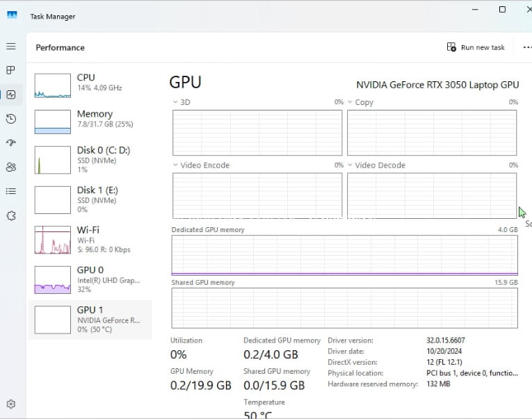The height and width of the screenshot is (419, 532).
Task: Open the Services page puzzle icon
Action: click(11, 215)
